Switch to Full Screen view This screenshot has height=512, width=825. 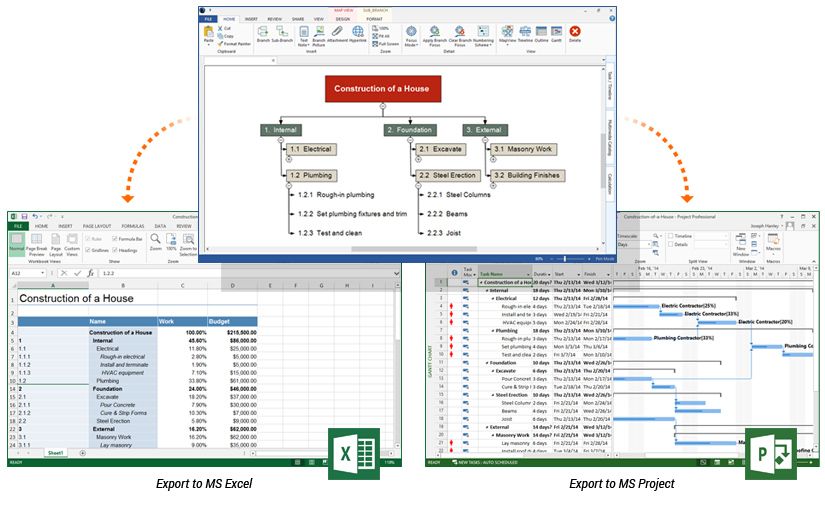click(x=386, y=44)
